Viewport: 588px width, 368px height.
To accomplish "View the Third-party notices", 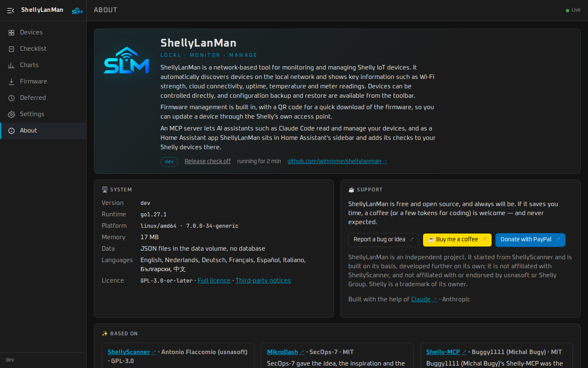I will click(x=263, y=280).
